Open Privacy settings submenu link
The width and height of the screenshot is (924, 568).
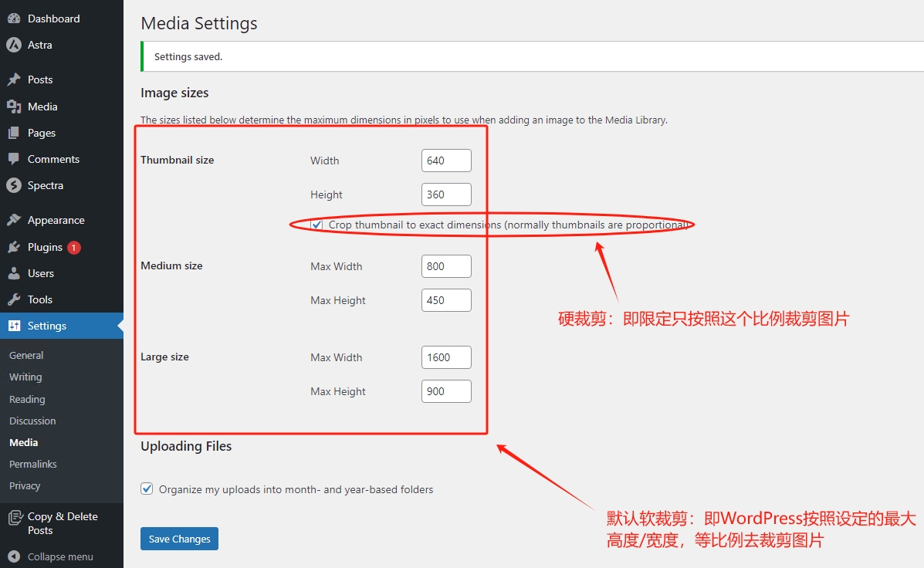click(x=25, y=486)
